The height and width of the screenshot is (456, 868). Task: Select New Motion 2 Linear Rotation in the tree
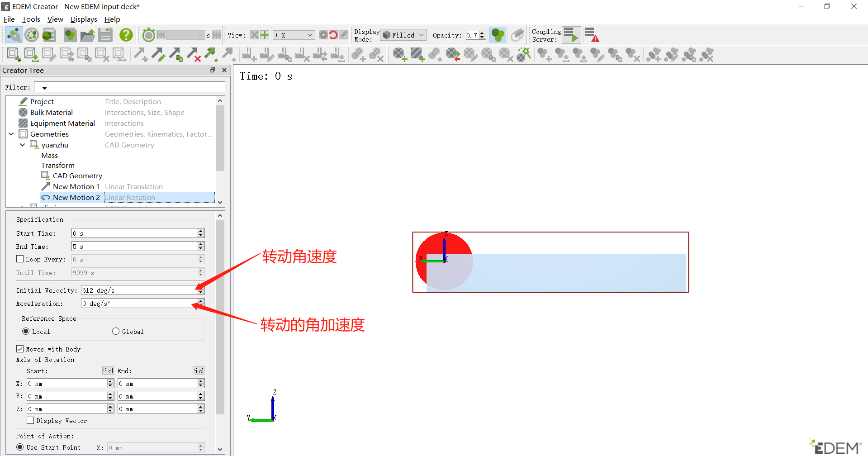click(76, 197)
